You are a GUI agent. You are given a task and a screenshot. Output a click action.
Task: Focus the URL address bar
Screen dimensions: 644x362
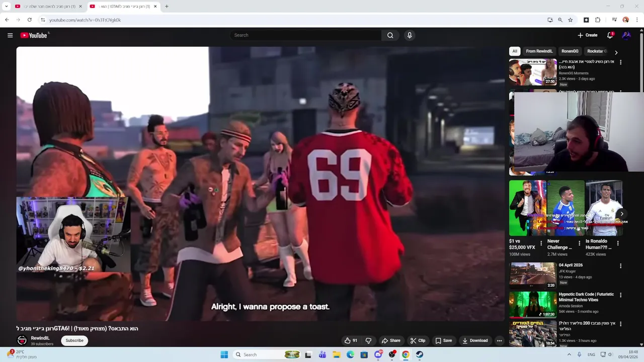click(292, 20)
